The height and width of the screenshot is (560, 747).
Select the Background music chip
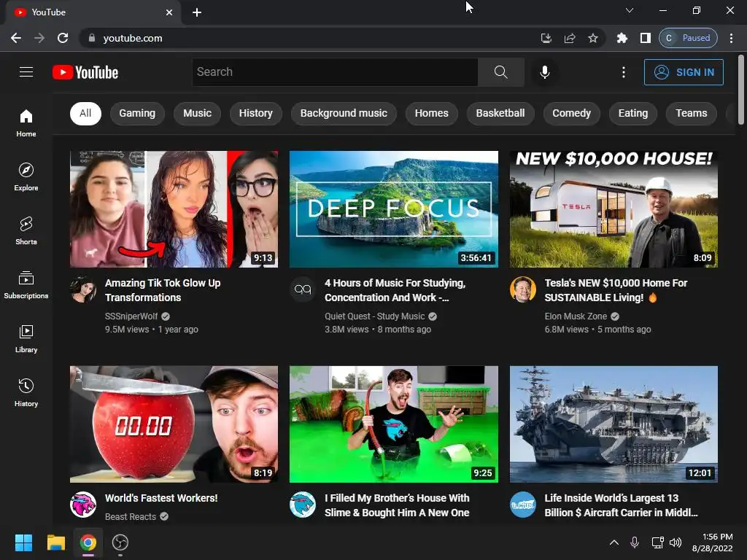(x=344, y=113)
